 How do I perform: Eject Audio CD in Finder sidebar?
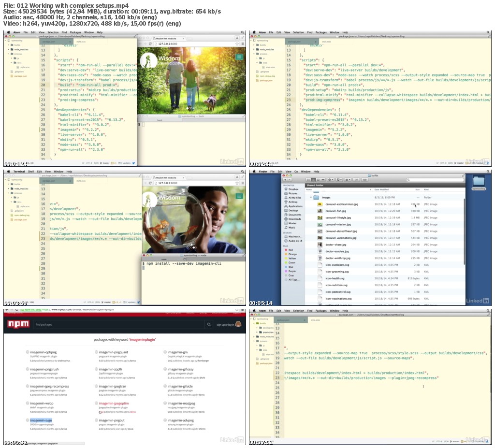coord(301,241)
